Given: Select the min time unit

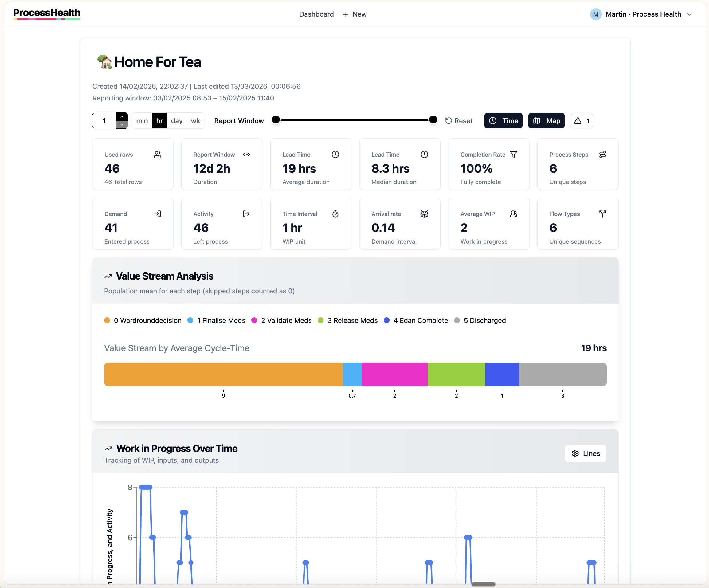Looking at the screenshot, I should tap(142, 120).
